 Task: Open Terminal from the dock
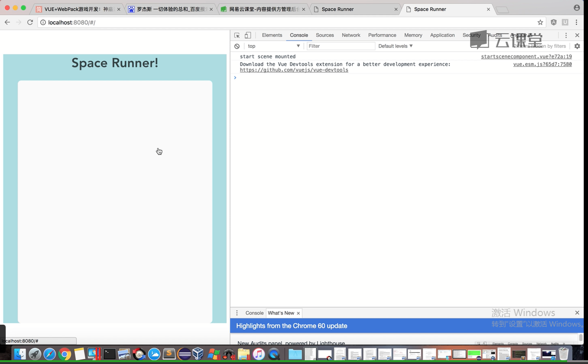(x=110, y=354)
